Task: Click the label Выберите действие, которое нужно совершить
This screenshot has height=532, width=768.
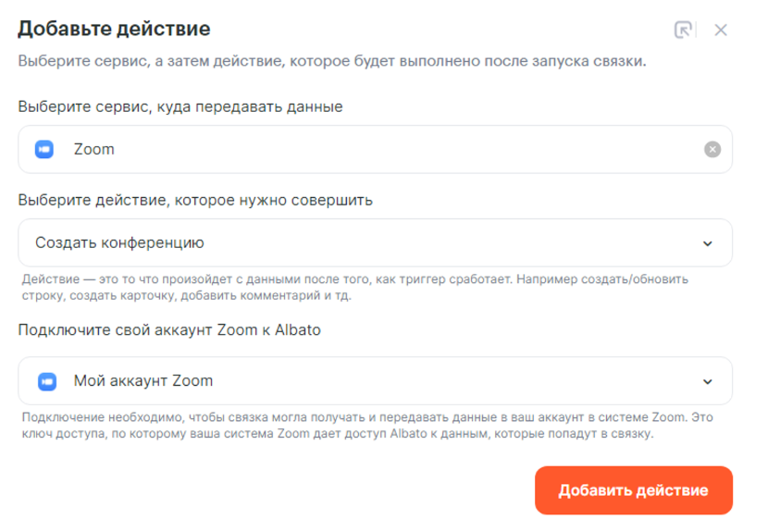Action: tap(195, 199)
